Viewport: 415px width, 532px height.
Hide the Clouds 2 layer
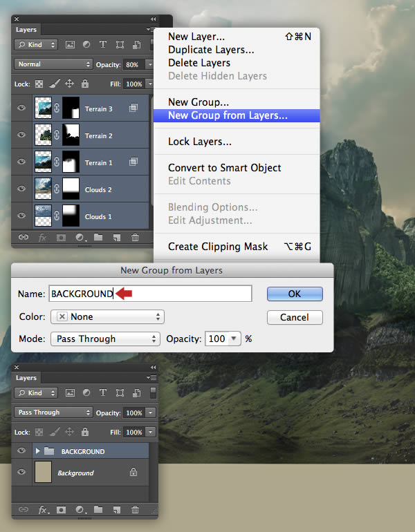coord(21,189)
